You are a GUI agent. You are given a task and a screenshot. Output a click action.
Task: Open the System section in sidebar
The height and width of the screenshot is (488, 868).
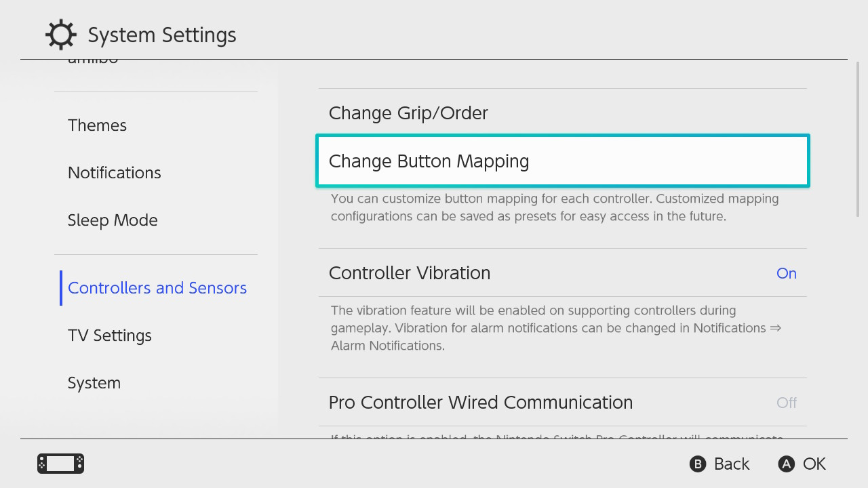(94, 383)
